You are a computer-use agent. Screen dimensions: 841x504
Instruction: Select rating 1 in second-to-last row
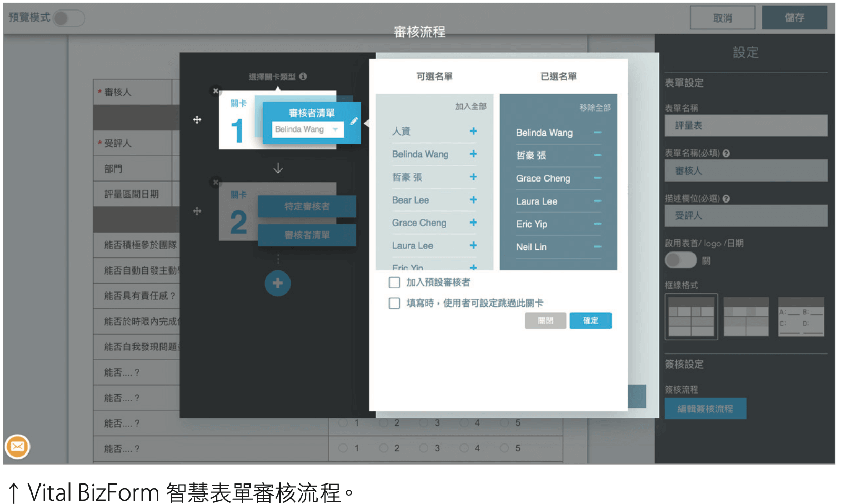click(344, 422)
